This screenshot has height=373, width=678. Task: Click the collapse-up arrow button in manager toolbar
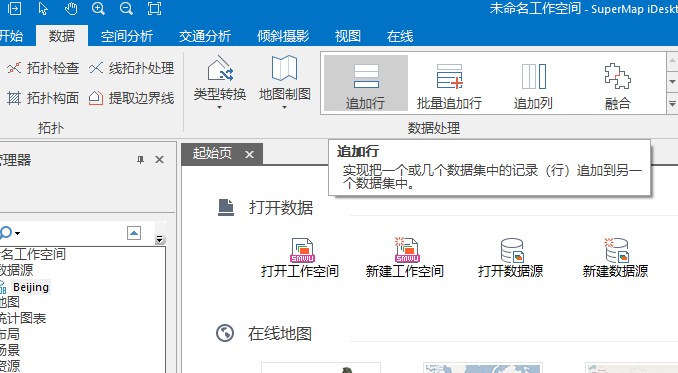[x=134, y=233]
